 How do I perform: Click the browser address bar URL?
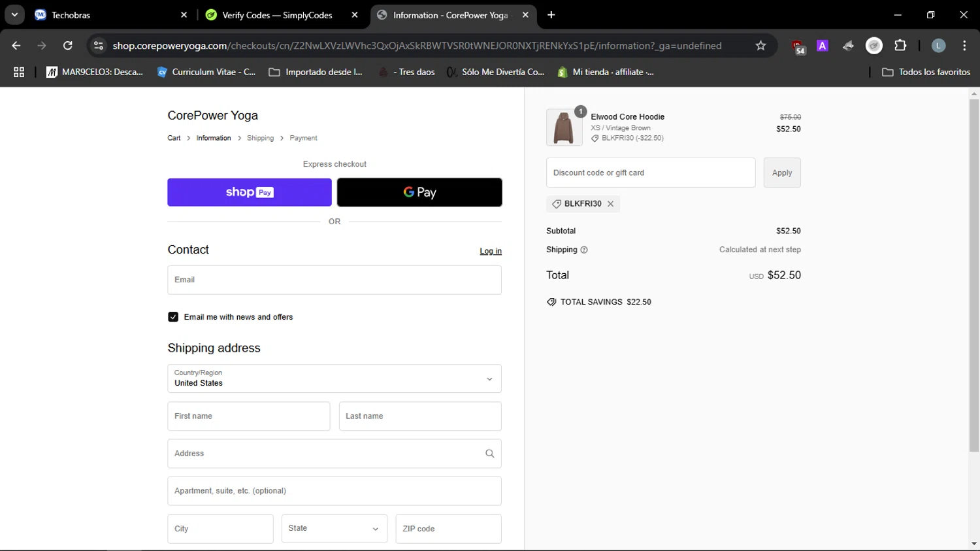(x=417, y=46)
